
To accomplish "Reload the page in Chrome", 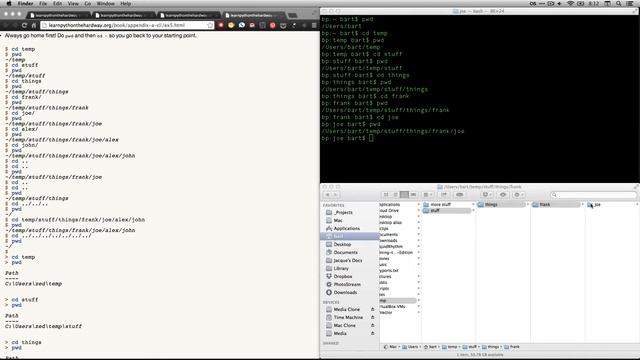I will [x=24, y=25].
